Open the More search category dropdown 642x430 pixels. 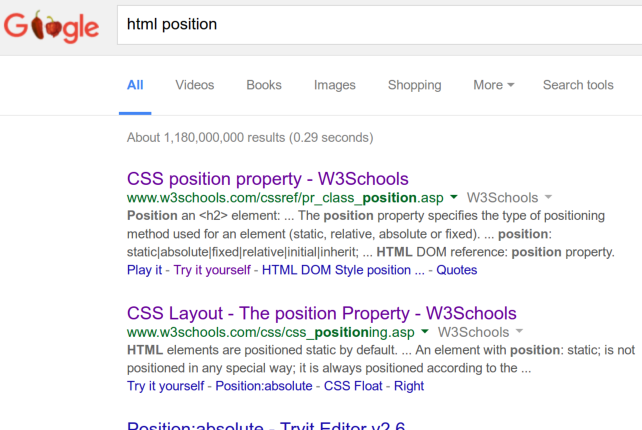(x=493, y=85)
